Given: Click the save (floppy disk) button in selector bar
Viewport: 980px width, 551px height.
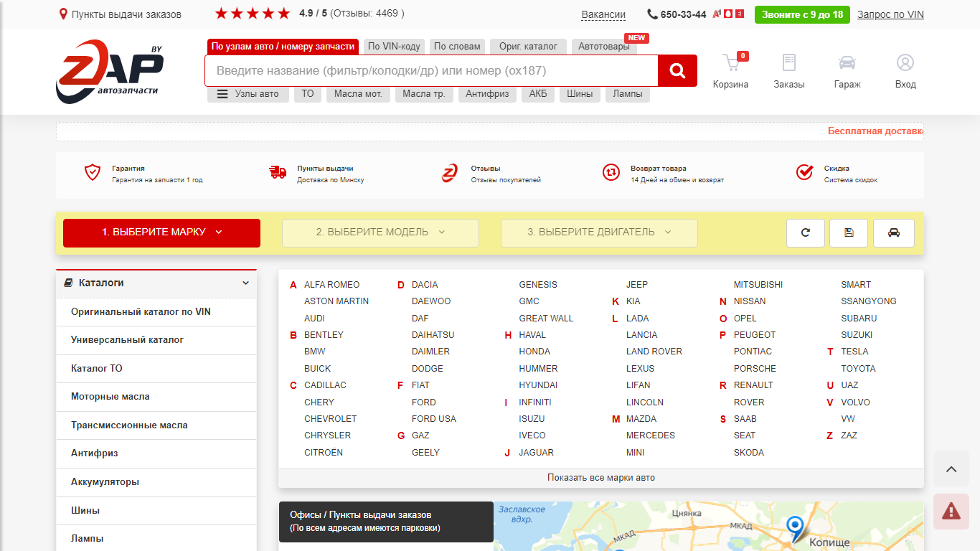Looking at the screenshot, I should 849,232.
